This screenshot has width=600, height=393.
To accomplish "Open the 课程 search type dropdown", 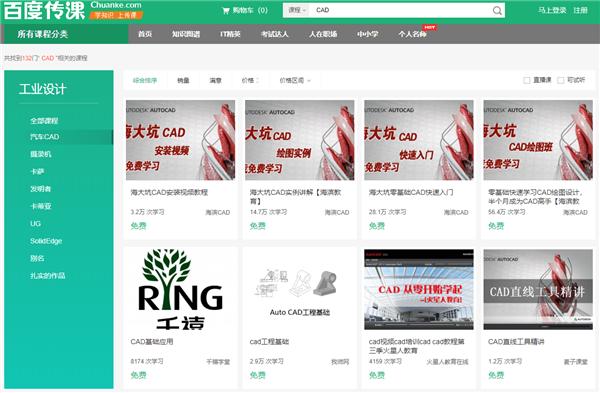I will [297, 10].
